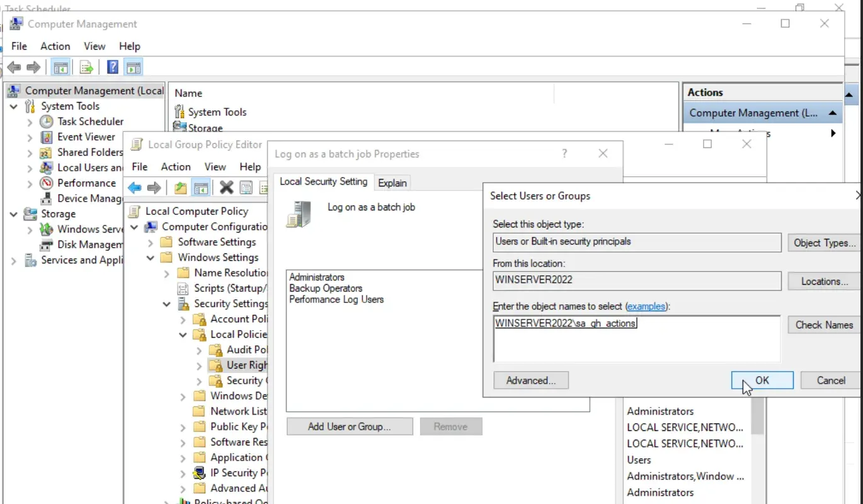Image resolution: width=863 pixels, height=504 pixels.
Task: Select Public Key Policies tree item
Action: (x=239, y=427)
